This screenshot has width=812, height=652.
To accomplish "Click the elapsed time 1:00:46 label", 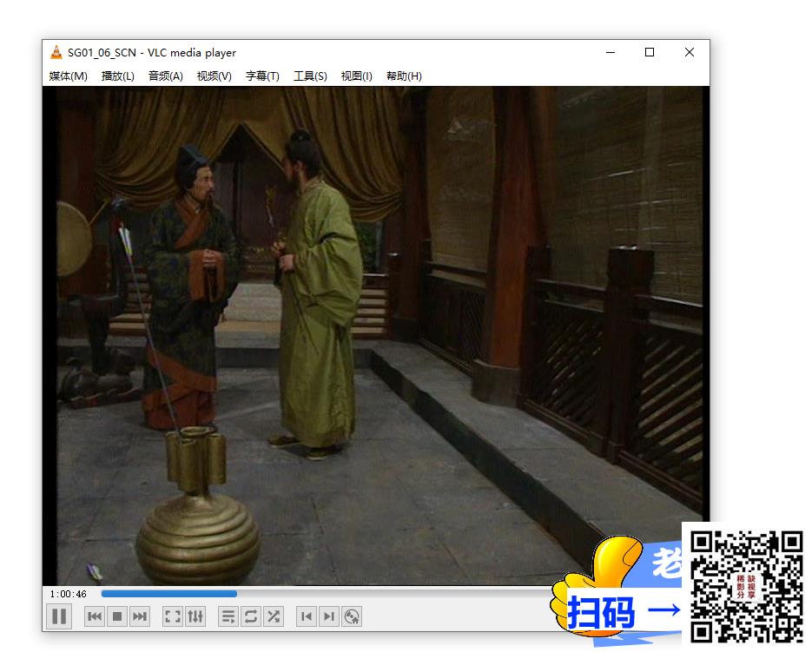I will (69, 594).
